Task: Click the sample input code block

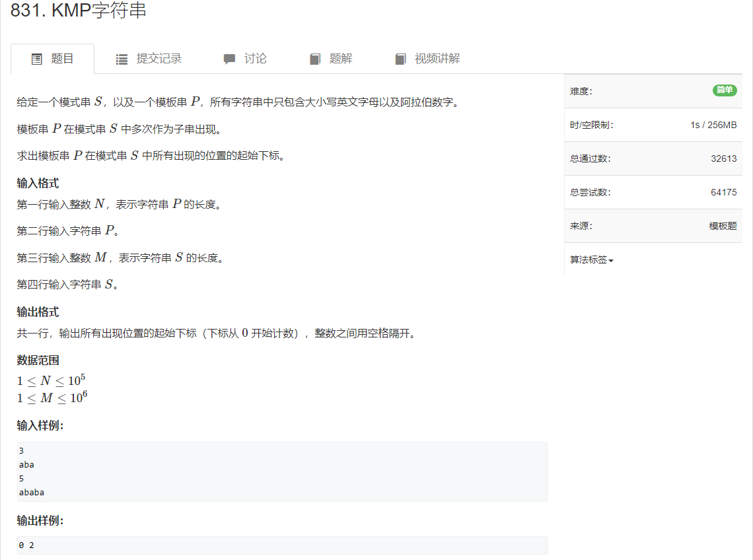Action: (282, 472)
